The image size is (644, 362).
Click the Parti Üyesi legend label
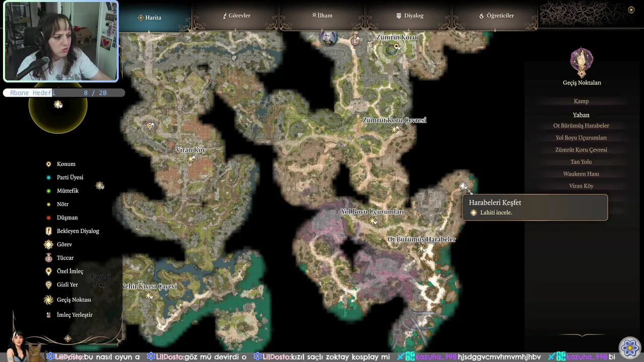pyautogui.click(x=70, y=177)
